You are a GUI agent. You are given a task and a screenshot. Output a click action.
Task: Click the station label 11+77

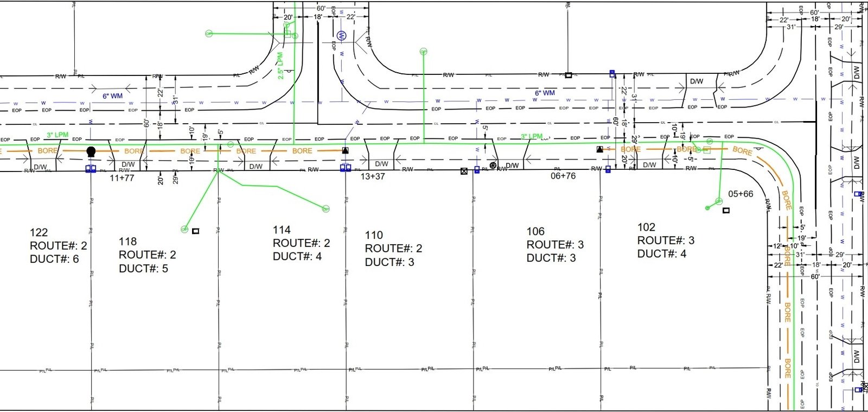click(x=122, y=178)
